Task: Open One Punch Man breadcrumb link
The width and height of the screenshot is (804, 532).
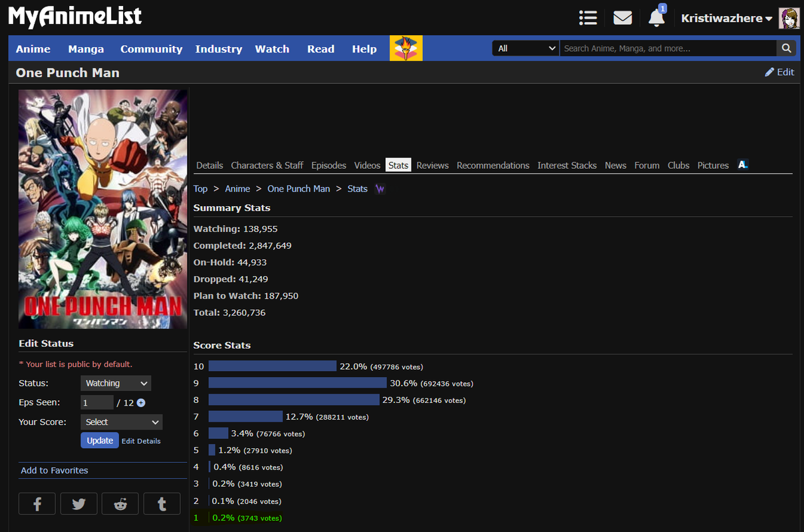Action: pos(299,189)
